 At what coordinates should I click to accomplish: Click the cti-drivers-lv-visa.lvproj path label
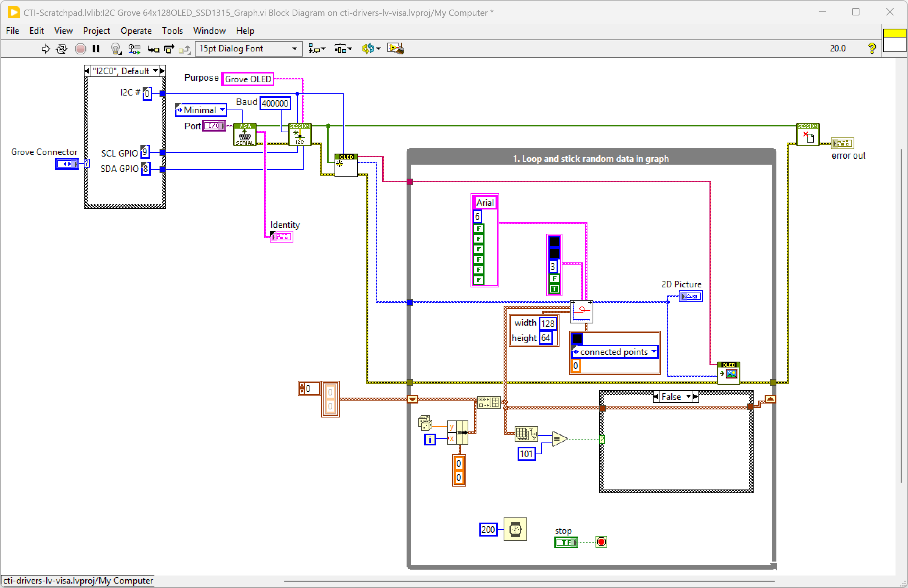coord(78,581)
